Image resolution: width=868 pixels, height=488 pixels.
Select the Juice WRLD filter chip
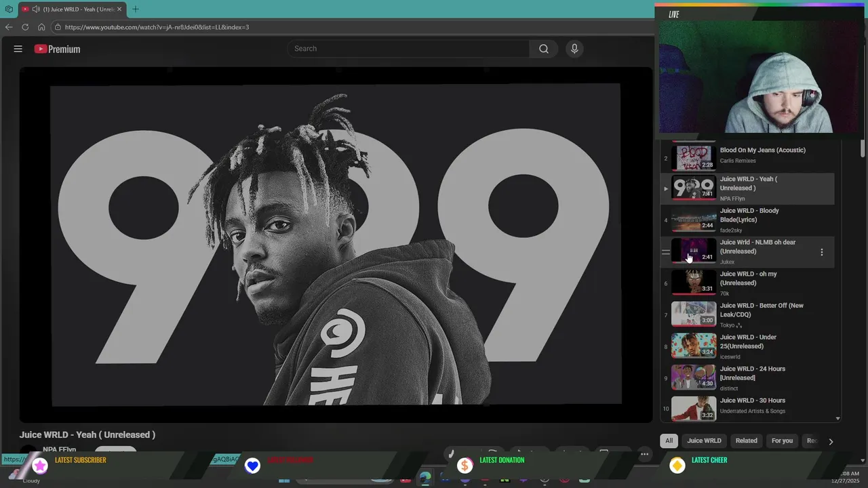pyautogui.click(x=704, y=441)
